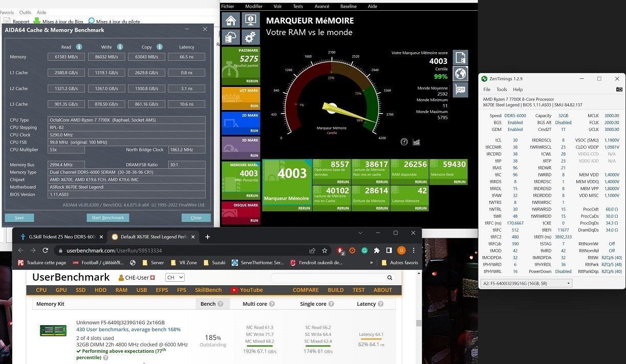626x364 pixels.
Task: Click the PassMark home icon
Action: coord(231,20)
